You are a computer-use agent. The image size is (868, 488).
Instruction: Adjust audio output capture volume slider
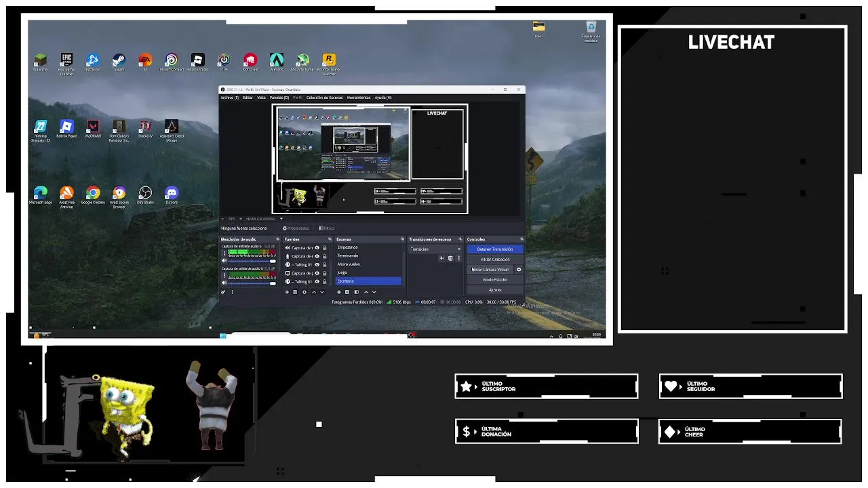pos(252,283)
